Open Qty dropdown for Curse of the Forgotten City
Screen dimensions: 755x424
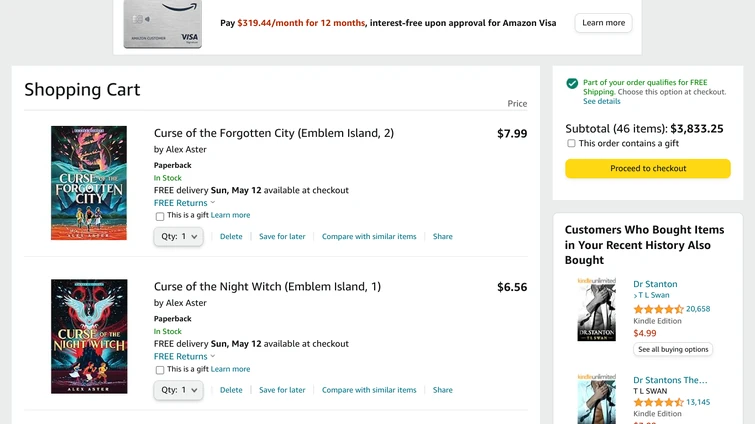pos(179,237)
